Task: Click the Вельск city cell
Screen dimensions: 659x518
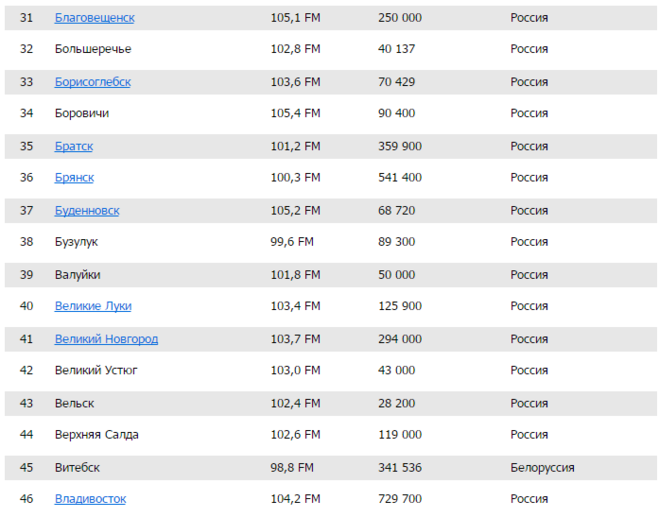Action: coord(74,403)
